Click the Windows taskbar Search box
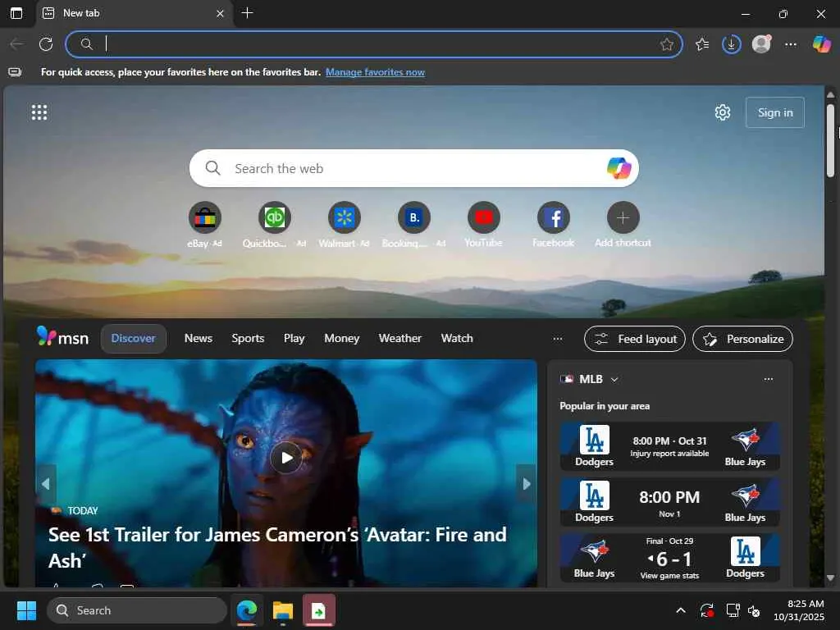Screen dimensions: 840x630 (x=137, y=610)
